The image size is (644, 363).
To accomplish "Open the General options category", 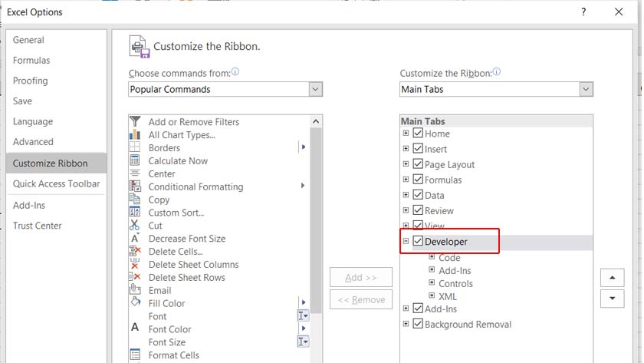I will (56, 40).
